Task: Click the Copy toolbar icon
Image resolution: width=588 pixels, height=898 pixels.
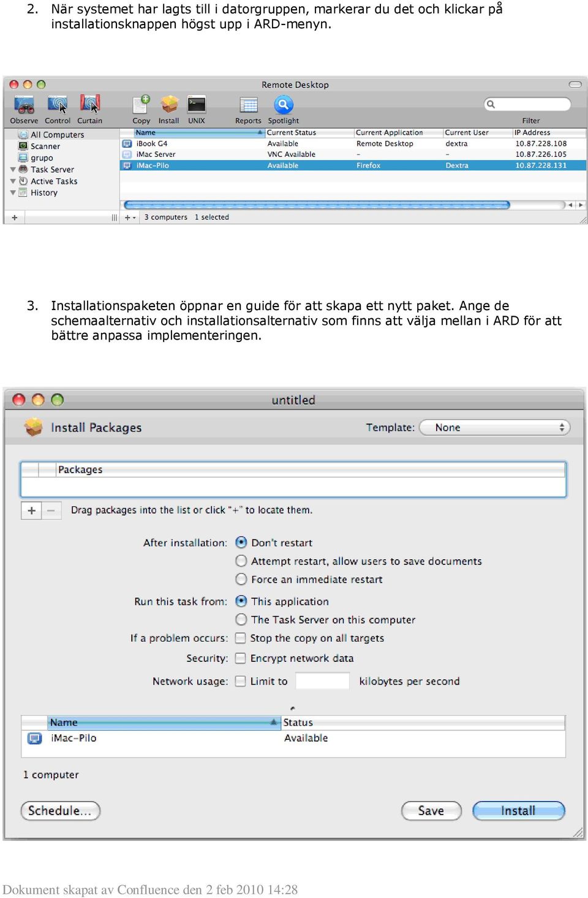Action: 141,104
